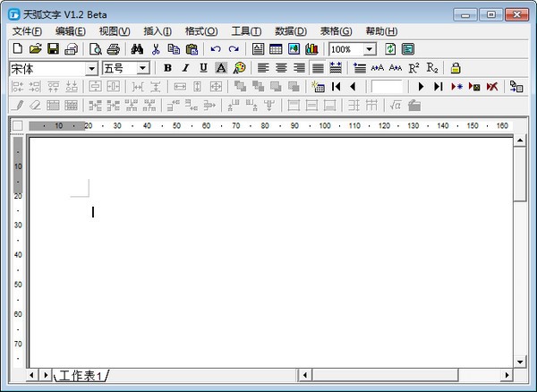
Task: Click the Save floppy disk icon
Action: coord(53,49)
